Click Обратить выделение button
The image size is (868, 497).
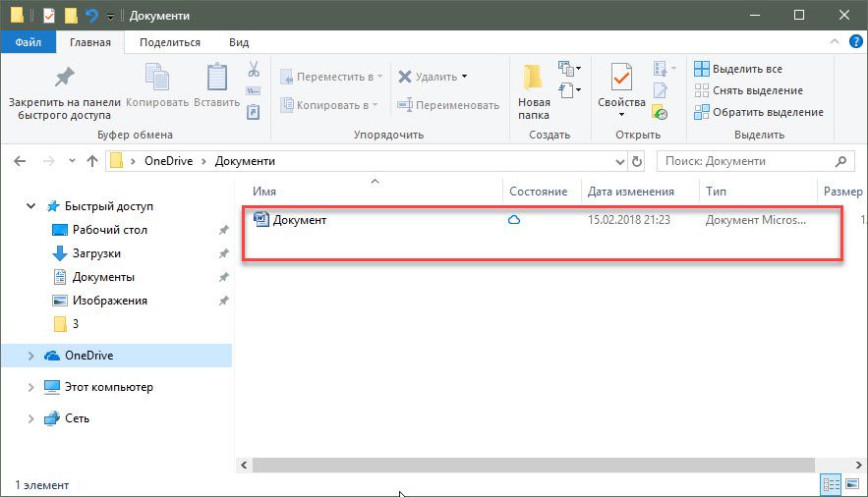758,112
